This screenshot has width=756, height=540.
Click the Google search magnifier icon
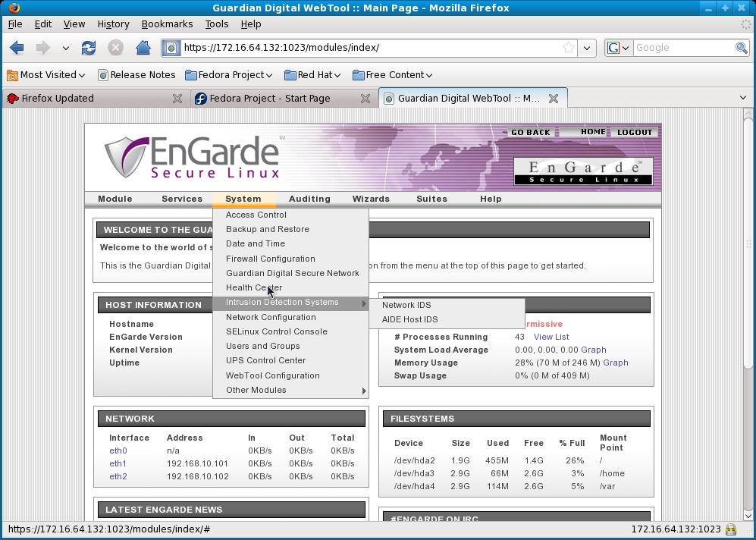[742, 48]
